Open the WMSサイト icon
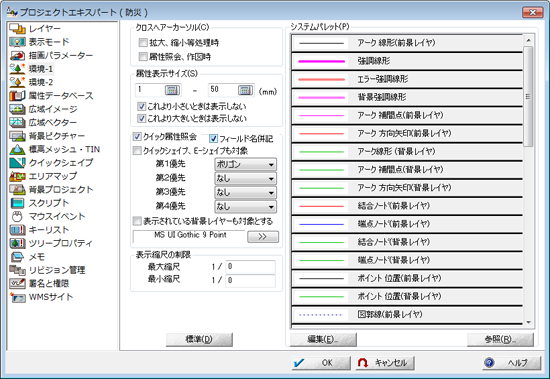Screen dimensions: 550x379 [17, 297]
